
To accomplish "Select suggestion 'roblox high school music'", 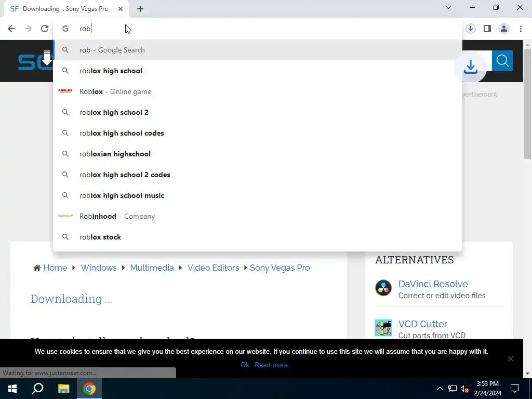I will 258,195.
